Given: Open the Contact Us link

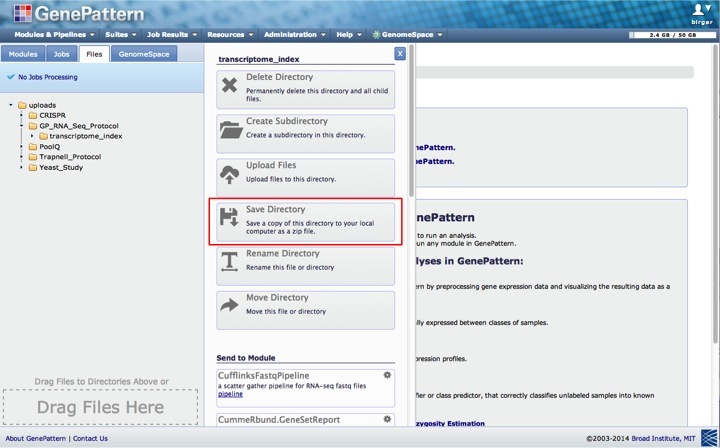Looking at the screenshot, I should tap(90, 438).
